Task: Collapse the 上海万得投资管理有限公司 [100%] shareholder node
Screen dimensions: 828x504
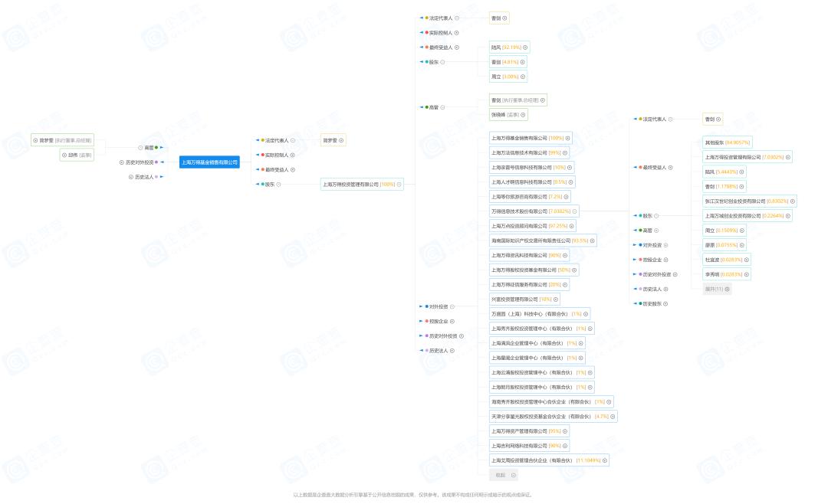Action: tap(399, 185)
